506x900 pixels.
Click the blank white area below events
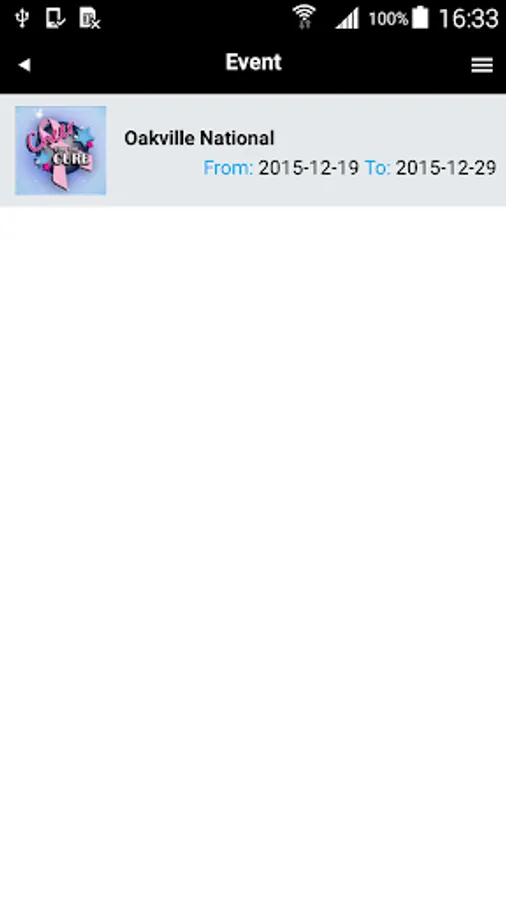point(253,553)
